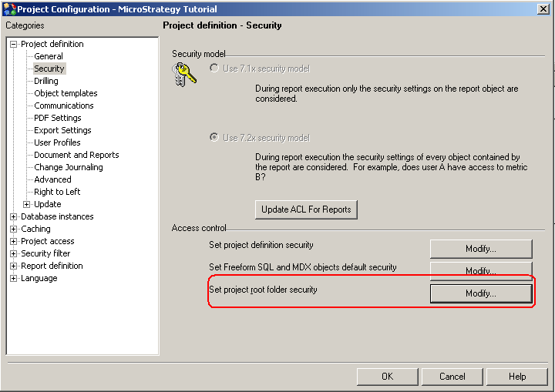Open the Object templates category
This screenshot has height=392, width=555.
pos(66,93)
